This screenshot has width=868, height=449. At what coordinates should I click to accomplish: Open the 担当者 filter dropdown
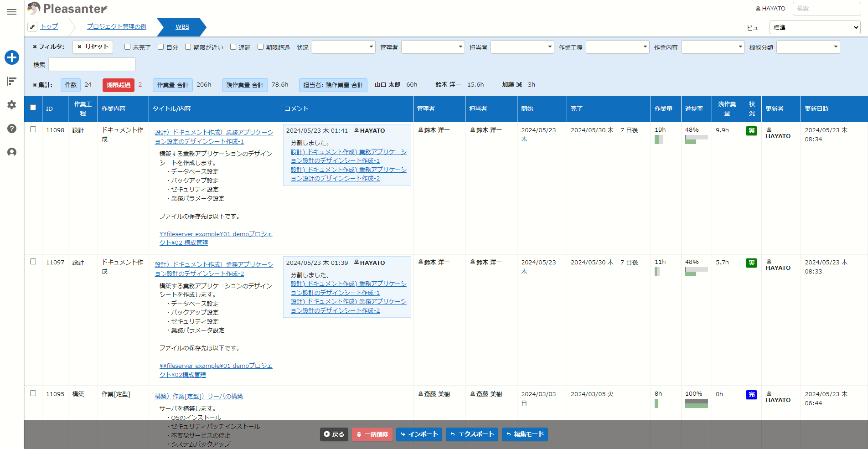click(x=522, y=47)
